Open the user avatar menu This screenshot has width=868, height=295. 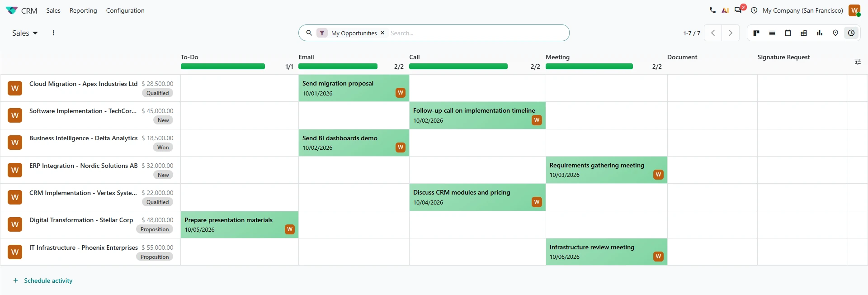854,10
